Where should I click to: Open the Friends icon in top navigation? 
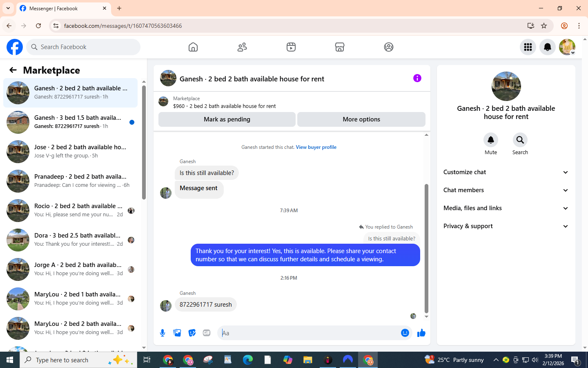pos(242,47)
